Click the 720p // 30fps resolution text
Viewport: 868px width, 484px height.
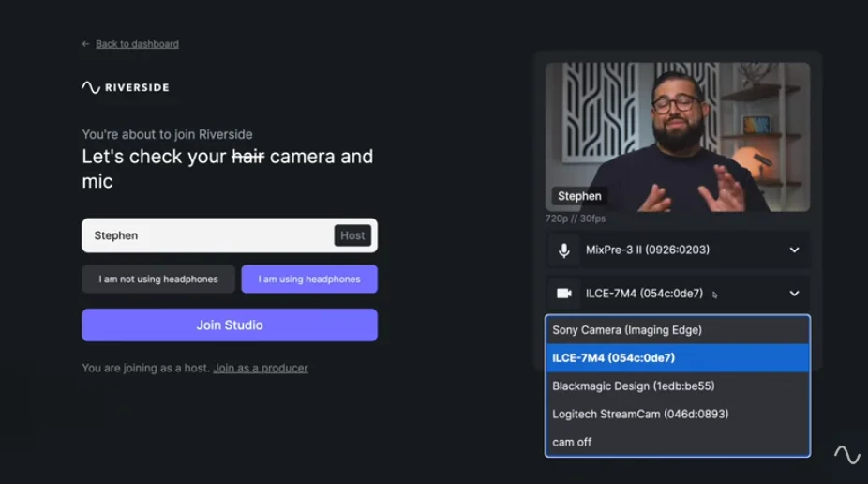pyautogui.click(x=576, y=219)
